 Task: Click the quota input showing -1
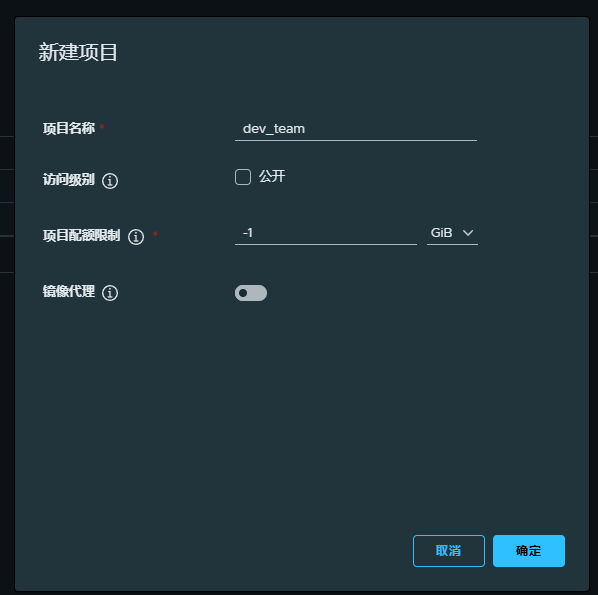(326, 233)
